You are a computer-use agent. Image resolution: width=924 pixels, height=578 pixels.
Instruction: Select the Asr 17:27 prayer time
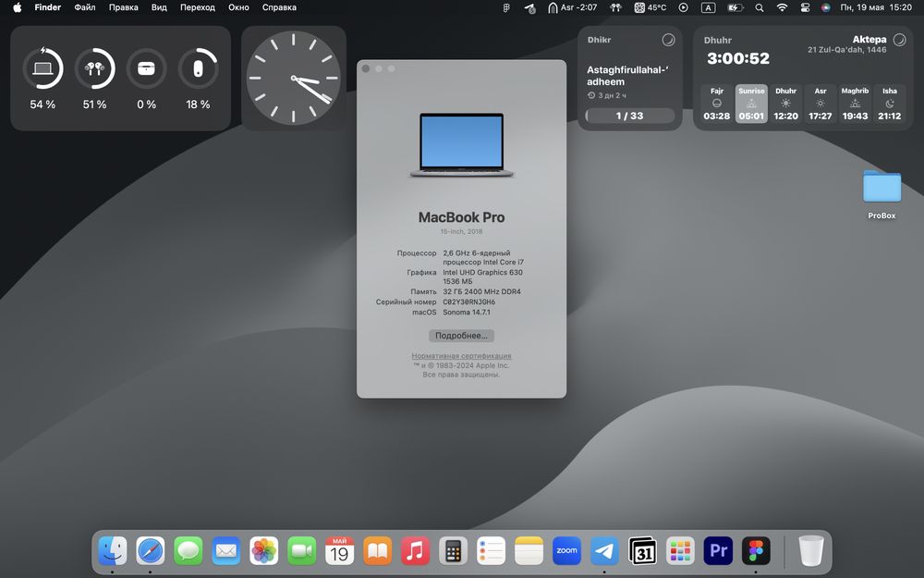pyautogui.click(x=821, y=104)
